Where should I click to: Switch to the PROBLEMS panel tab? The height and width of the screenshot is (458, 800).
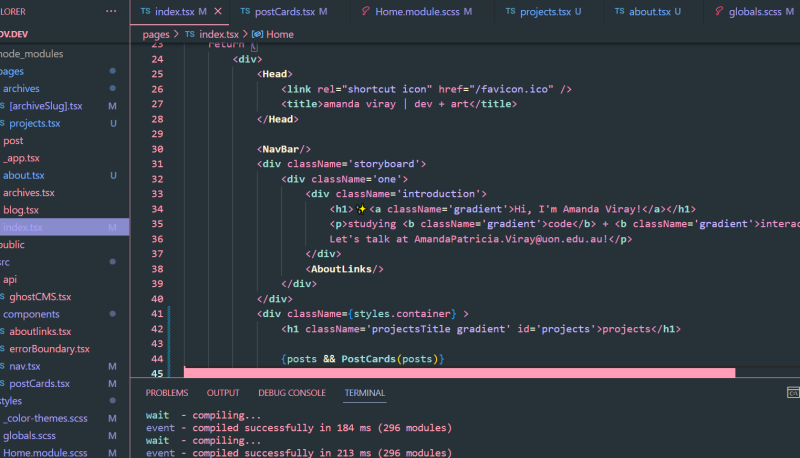pos(167,393)
